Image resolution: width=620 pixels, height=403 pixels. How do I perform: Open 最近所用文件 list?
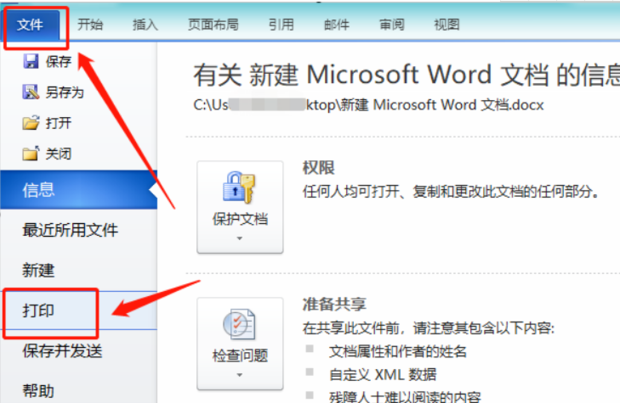[70, 230]
